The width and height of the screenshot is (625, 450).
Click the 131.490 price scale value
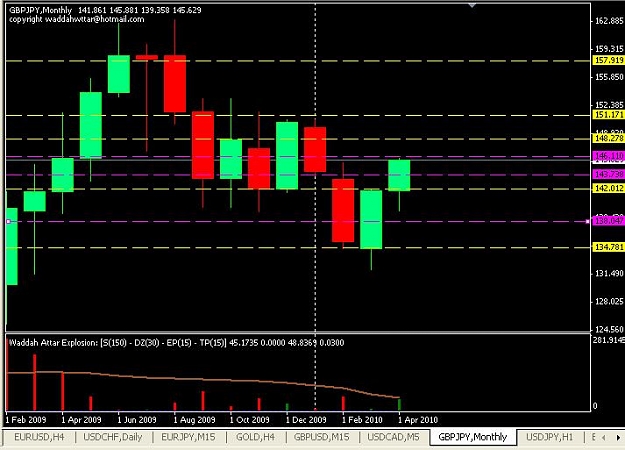point(609,273)
